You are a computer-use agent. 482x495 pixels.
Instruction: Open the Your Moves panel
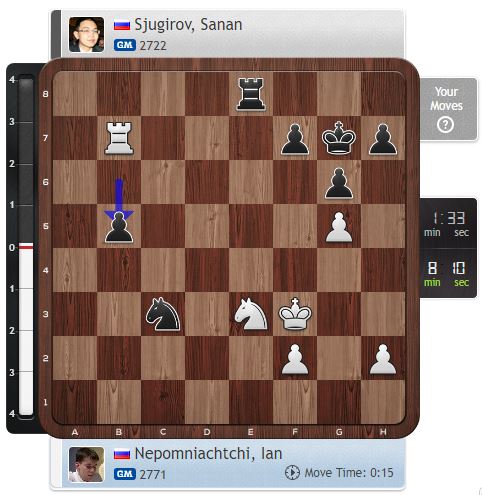pos(448,109)
